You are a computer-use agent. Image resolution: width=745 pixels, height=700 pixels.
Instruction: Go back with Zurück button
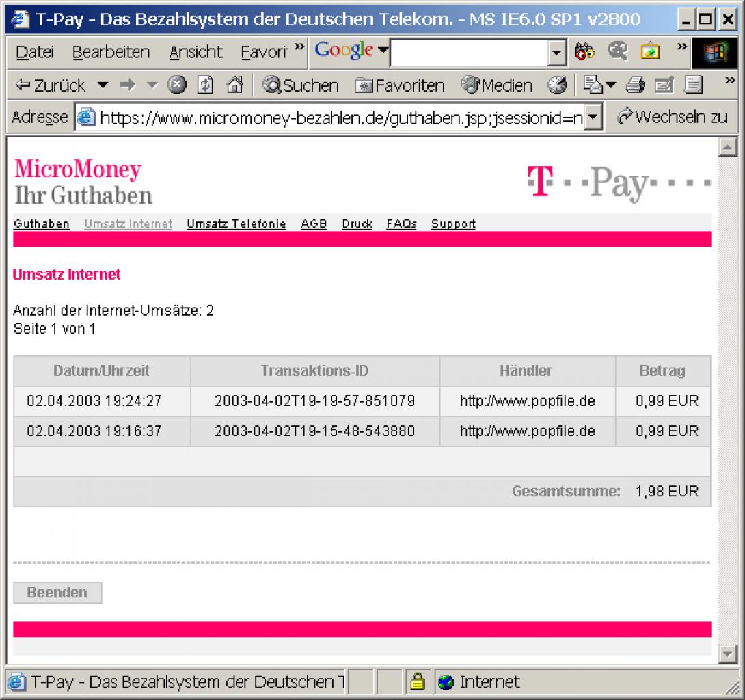click(x=51, y=85)
